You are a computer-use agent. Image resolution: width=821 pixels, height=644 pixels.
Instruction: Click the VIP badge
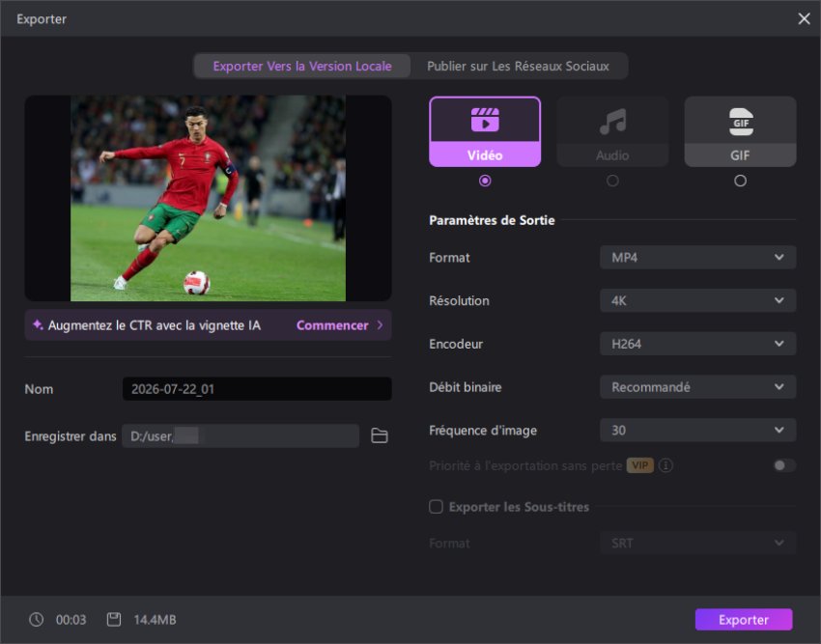[x=639, y=465]
